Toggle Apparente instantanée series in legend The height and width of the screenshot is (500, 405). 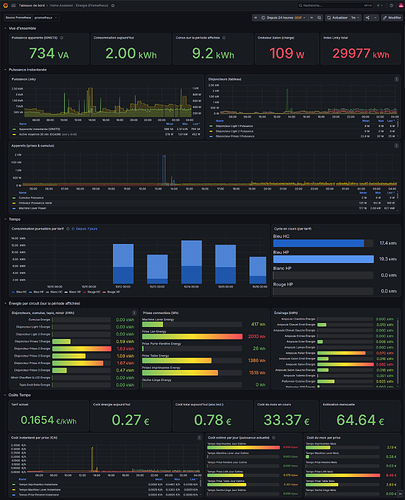tap(39, 129)
